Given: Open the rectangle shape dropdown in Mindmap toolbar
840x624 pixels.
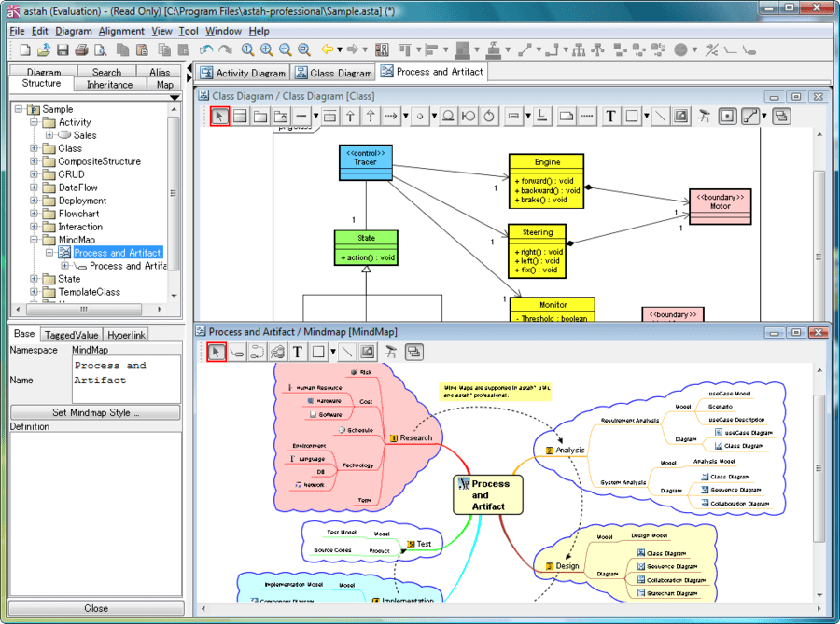Looking at the screenshot, I should coord(333,353).
